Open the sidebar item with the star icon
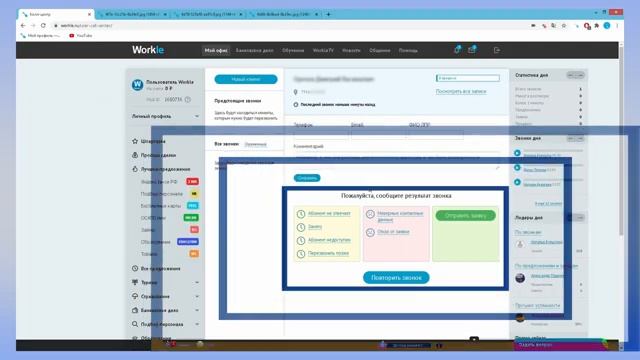 (x=149, y=141)
